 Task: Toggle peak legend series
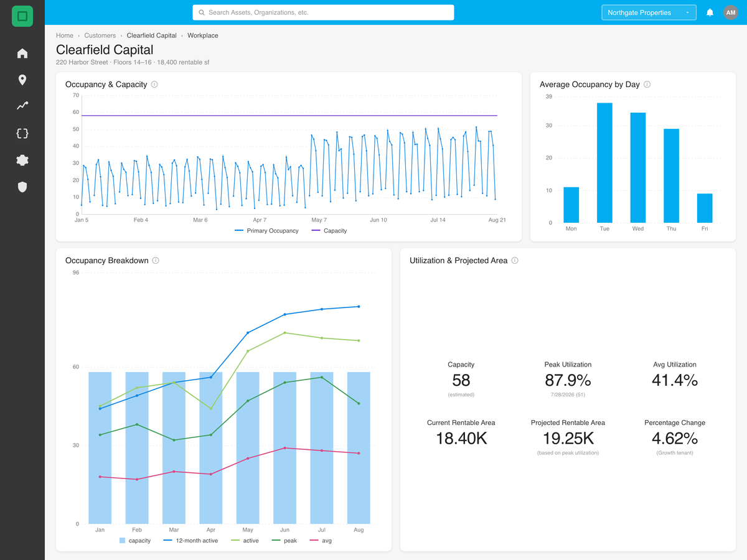284,541
